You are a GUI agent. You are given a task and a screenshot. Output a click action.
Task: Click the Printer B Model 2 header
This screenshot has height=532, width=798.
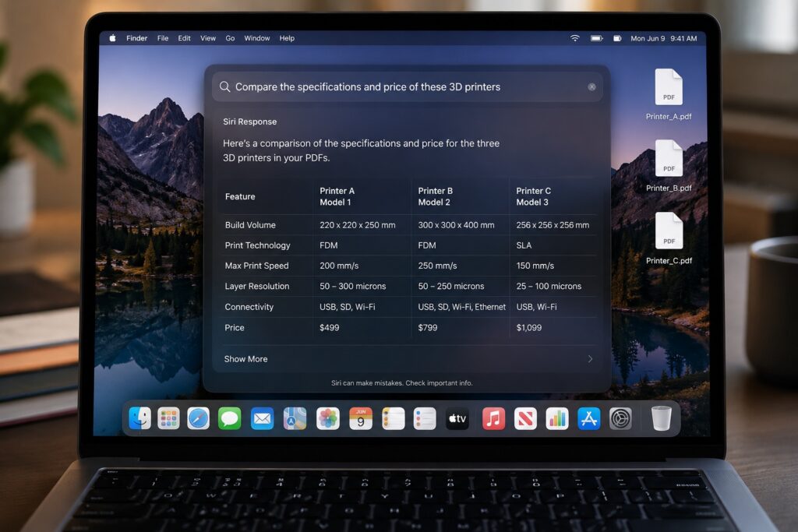tap(435, 196)
